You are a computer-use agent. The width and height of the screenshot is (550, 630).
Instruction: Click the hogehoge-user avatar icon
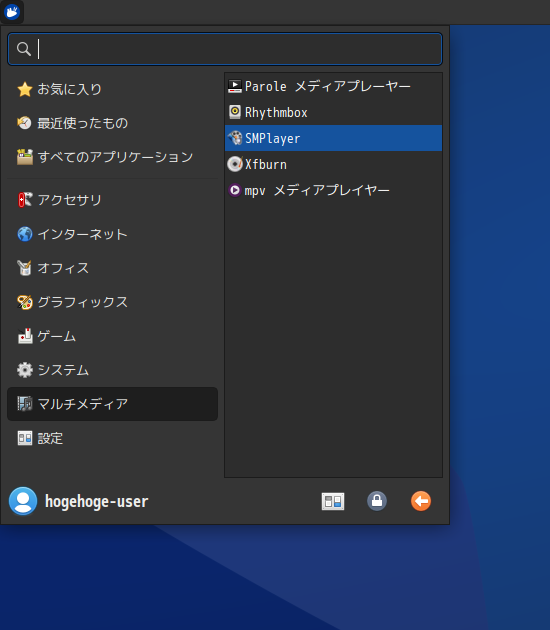click(23, 501)
